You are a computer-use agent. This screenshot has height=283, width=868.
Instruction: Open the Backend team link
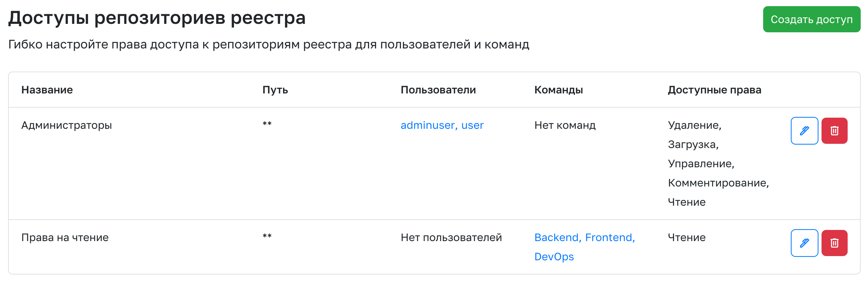point(556,238)
